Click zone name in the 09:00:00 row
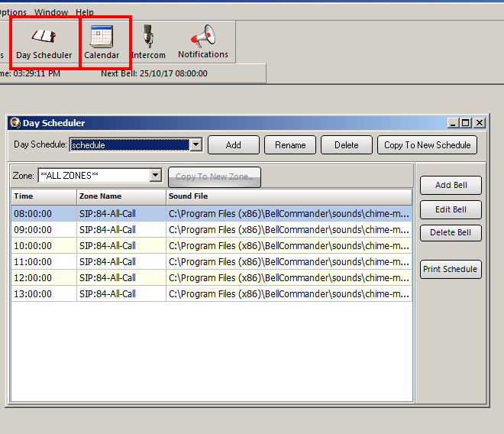The height and width of the screenshot is (434, 504). tap(108, 230)
